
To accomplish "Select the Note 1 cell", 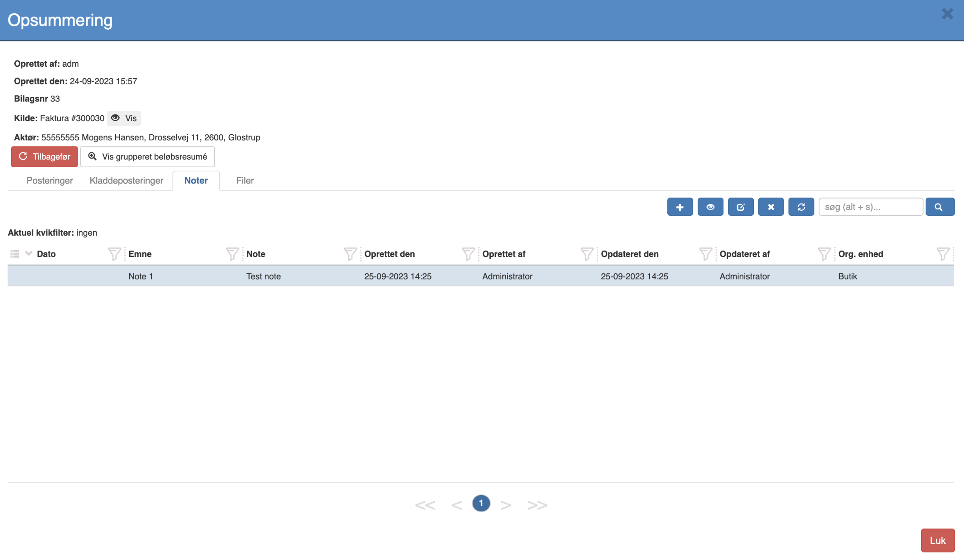I will pyautogui.click(x=140, y=276).
